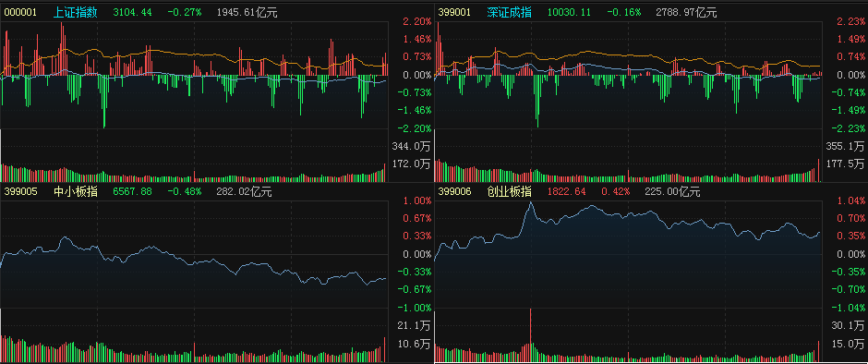This screenshot has width=868, height=364.
Task: Click turnover 225.00亿元
Action: coord(672,191)
